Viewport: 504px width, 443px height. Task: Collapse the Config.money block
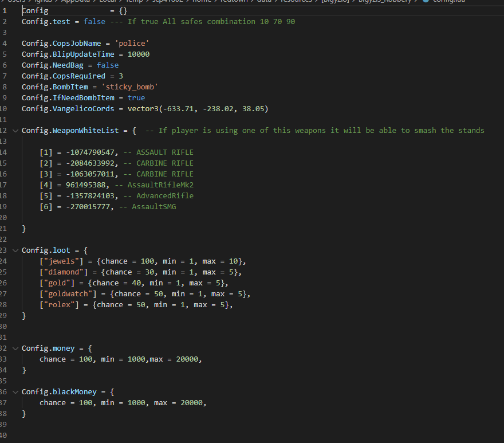tap(15, 348)
